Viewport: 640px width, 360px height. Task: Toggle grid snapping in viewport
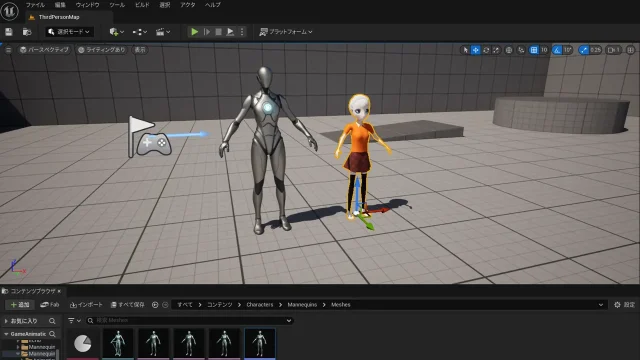click(533, 50)
